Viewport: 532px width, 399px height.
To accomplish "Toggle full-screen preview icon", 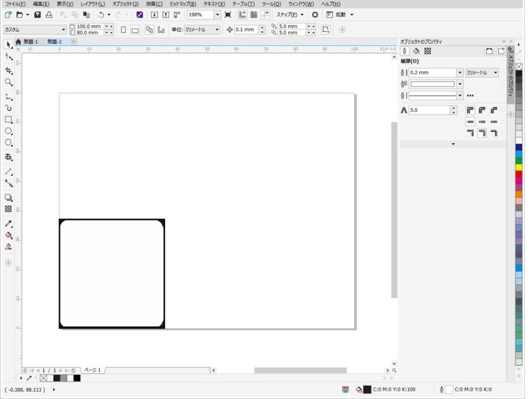I will click(x=228, y=15).
